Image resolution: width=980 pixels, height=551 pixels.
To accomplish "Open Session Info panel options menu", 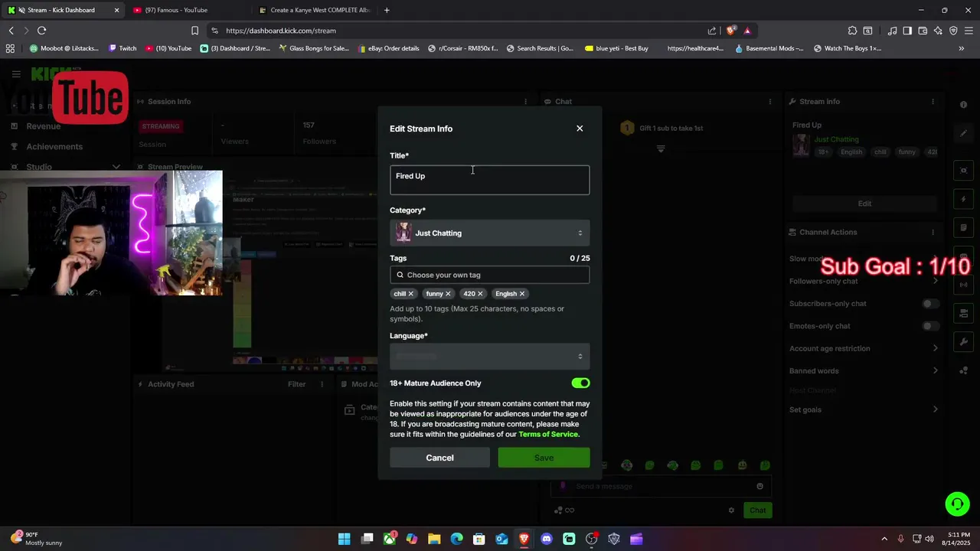I will click(x=525, y=101).
